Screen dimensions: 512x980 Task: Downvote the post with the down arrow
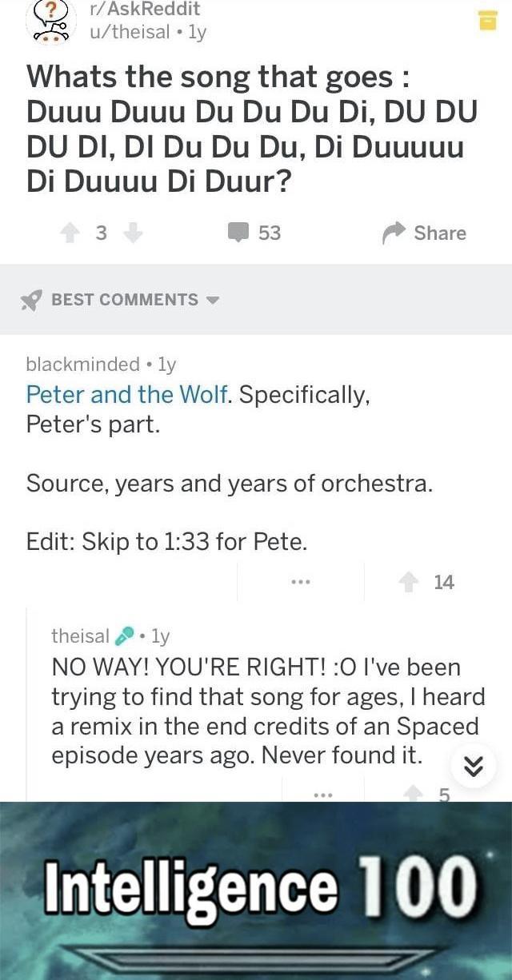pyautogui.click(x=133, y=233)
